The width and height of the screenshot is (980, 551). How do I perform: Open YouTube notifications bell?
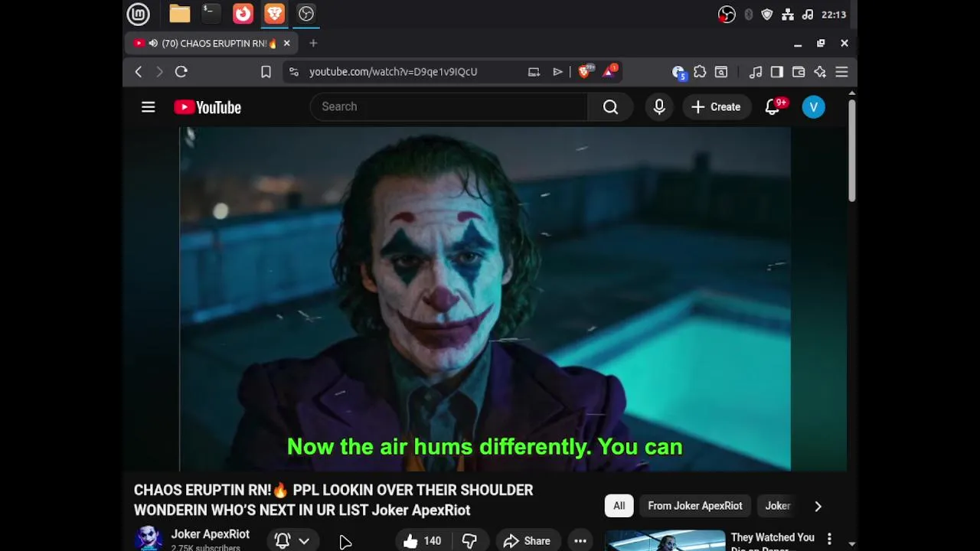click(x=773, y=107)
